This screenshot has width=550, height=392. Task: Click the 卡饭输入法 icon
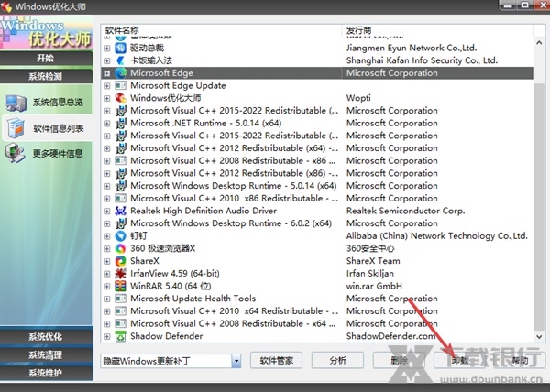[120, 60]
